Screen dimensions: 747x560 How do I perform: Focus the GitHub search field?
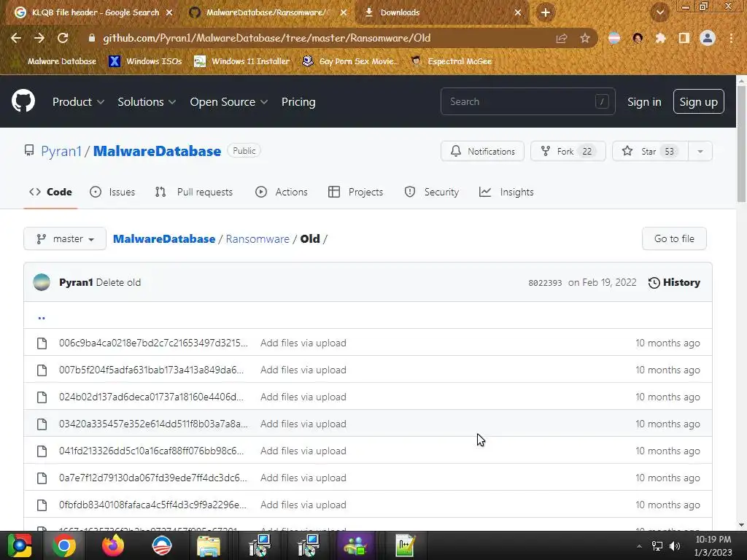click(528, 101)
